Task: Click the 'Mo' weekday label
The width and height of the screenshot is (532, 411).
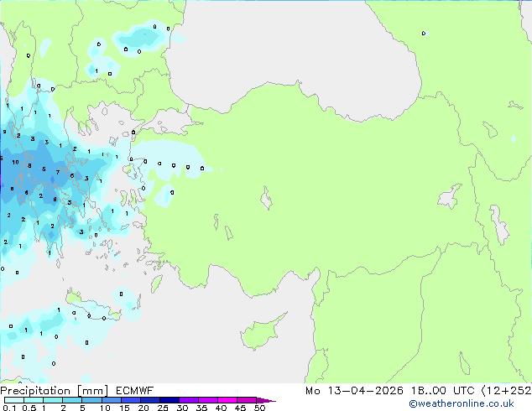Action: pyautogui.click(x=312, y=391)
